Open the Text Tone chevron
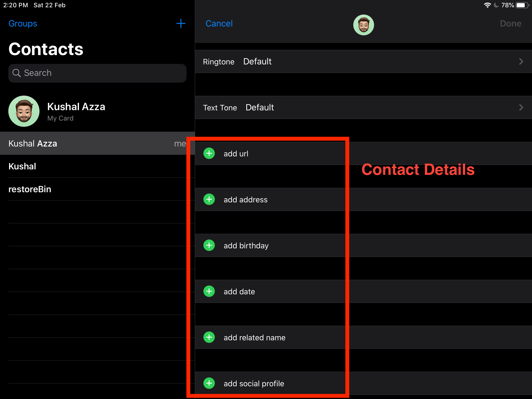 pyautogui.click(x=521, y=108)
